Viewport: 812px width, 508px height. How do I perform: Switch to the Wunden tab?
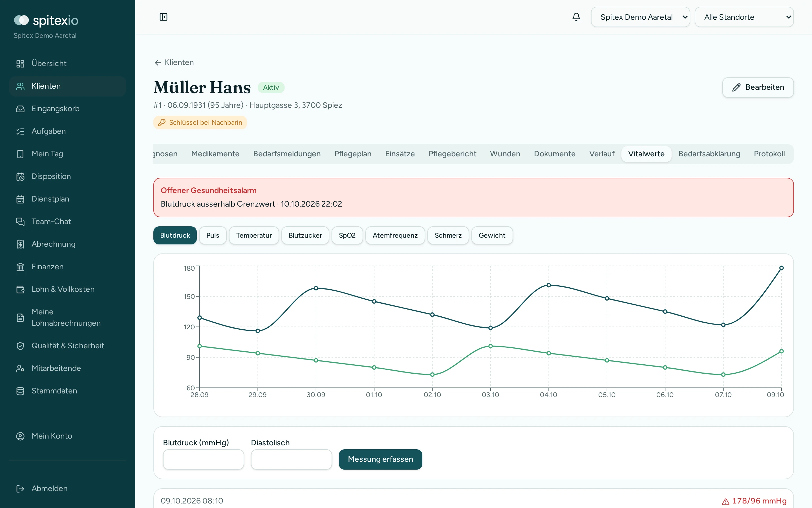coord(505,154)
